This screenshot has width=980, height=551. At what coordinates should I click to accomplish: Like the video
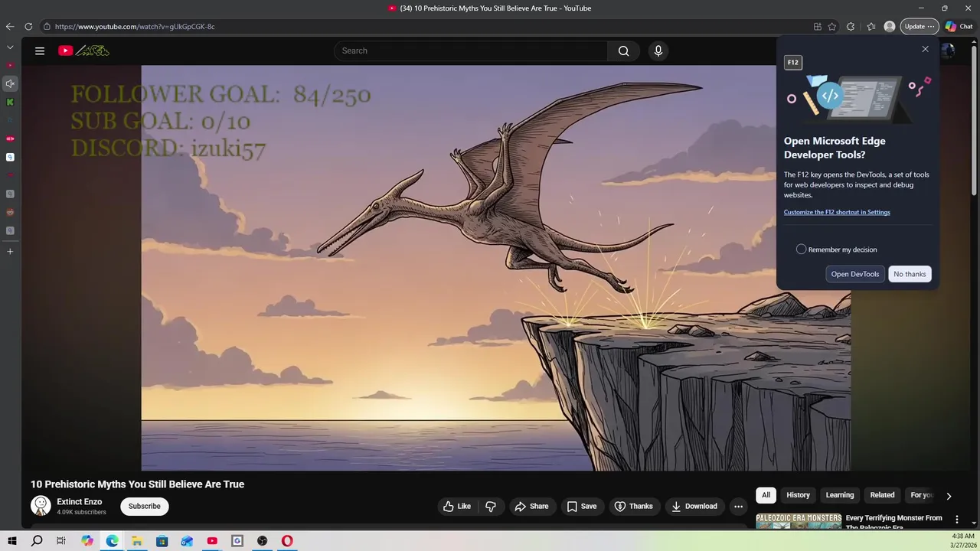tap(457, 506)
